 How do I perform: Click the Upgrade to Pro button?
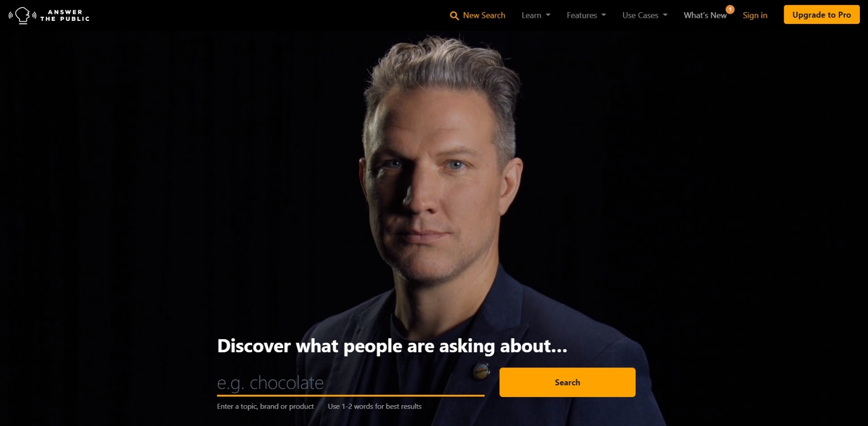[821, 15]
